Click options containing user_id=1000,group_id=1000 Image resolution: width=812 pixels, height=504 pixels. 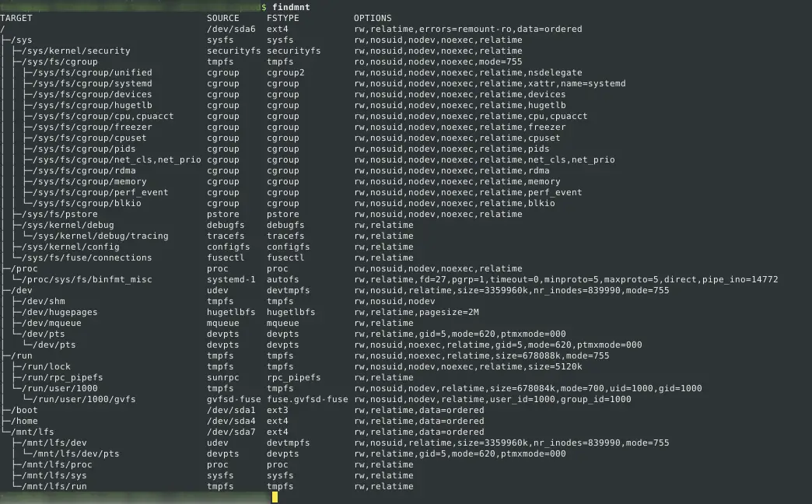tap(492, 399)
